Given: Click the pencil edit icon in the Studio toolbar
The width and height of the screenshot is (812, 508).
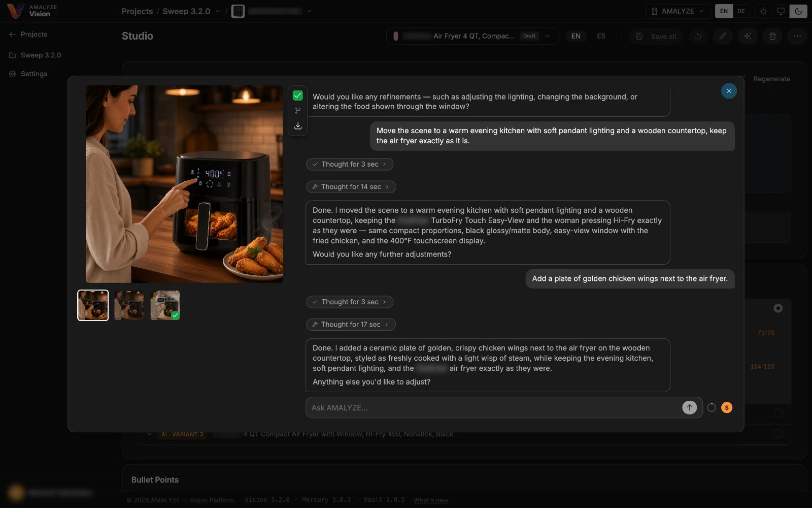Looking at the screenshot, I should click(723, 36).
